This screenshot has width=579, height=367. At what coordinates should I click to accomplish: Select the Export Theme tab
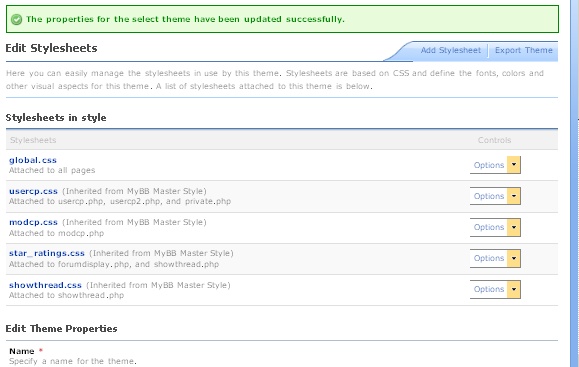pyautogui.click(x=524, y=50)
